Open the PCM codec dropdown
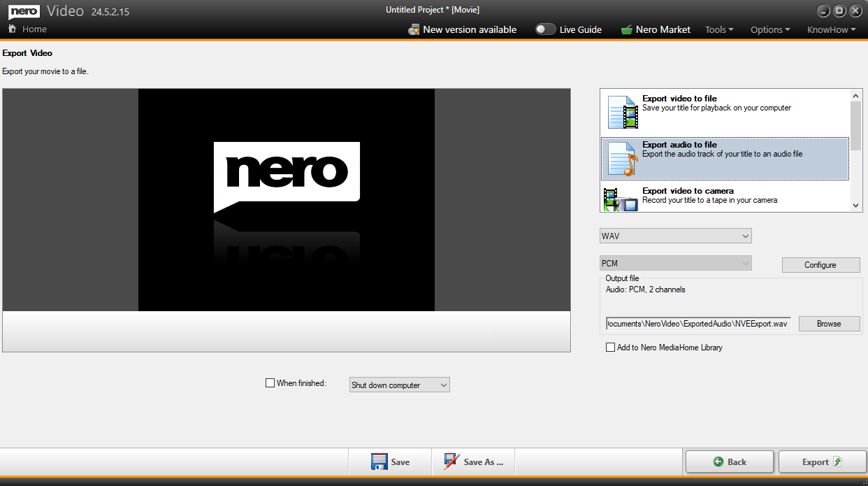The height and width of the screenshot is (486, 868). tap(676, 264)
